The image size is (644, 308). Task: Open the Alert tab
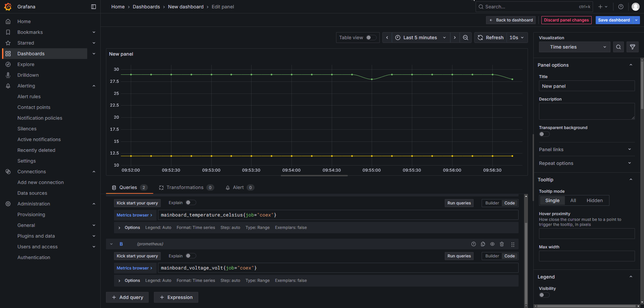[238, 188]
